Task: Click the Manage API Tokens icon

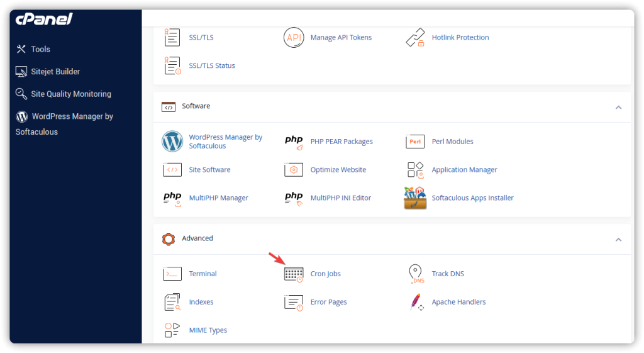Action: click(294, 37)
